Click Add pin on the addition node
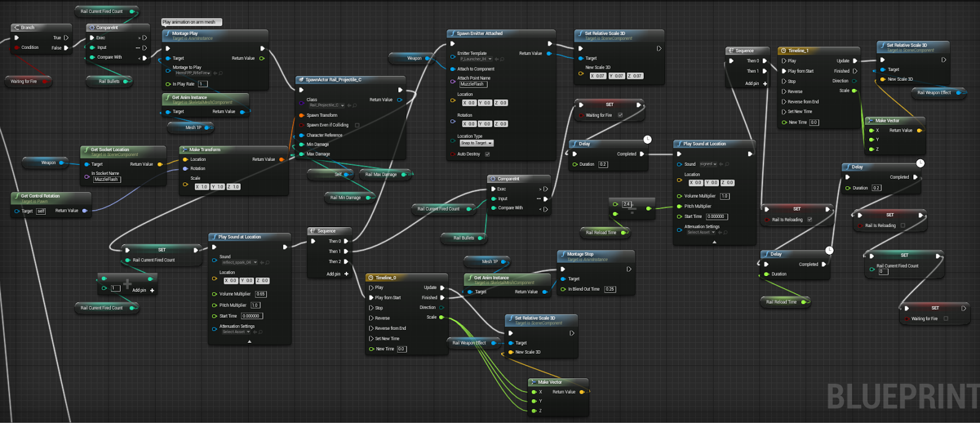This screenshot has width=980, height=423. [143, 290]
